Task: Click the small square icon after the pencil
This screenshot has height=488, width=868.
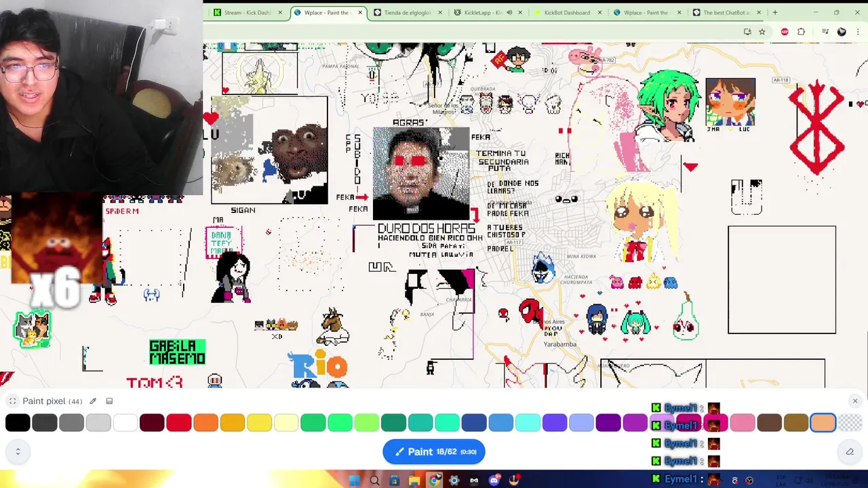Action: pyautogui.click(x=109, y=401)
